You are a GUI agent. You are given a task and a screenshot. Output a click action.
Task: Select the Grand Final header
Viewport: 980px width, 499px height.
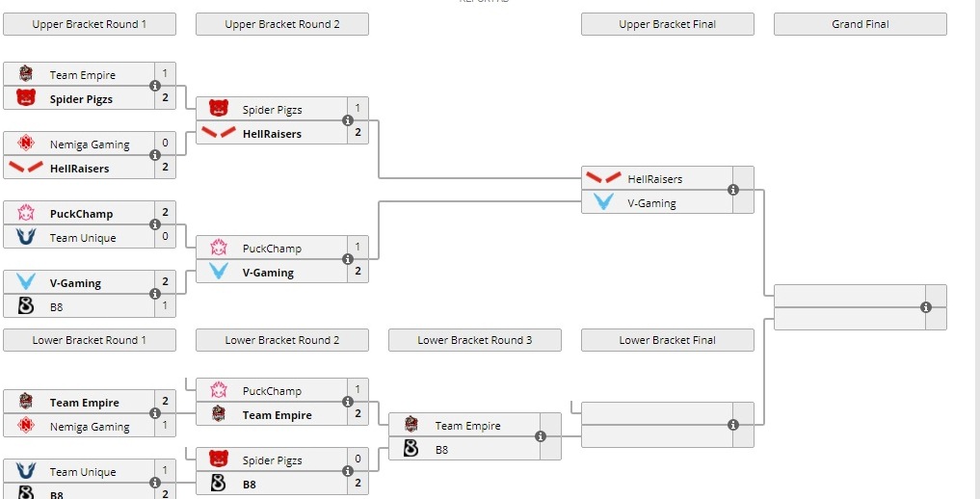pos(861,24)
